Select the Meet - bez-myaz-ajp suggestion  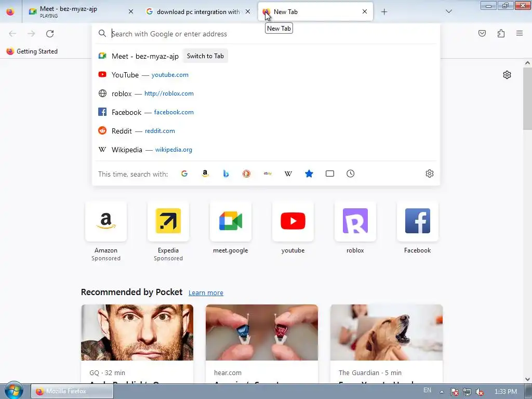click(266, 56)
